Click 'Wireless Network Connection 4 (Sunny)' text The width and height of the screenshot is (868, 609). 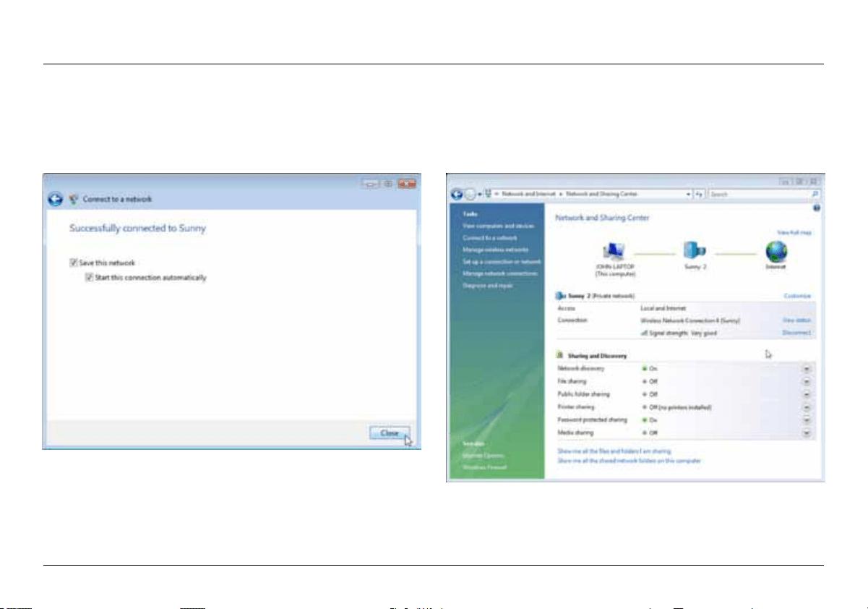(x=689, y=320)
